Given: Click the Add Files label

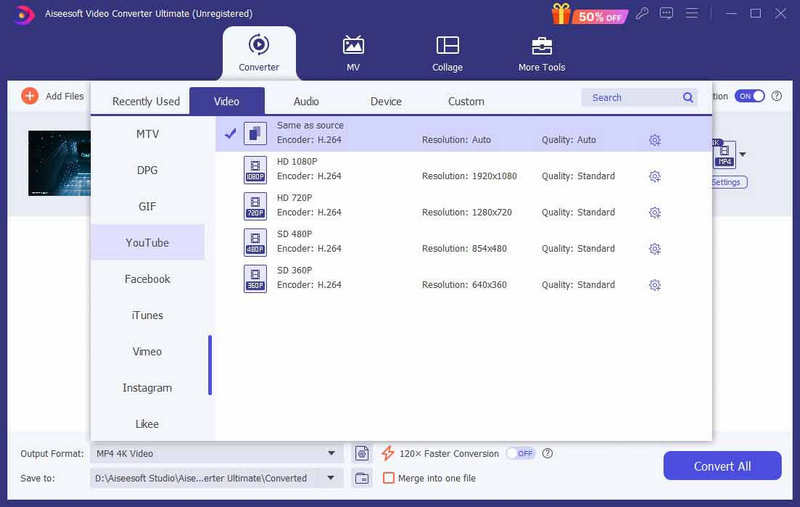Looking at the screenshot, I should (x=65, y=96).
